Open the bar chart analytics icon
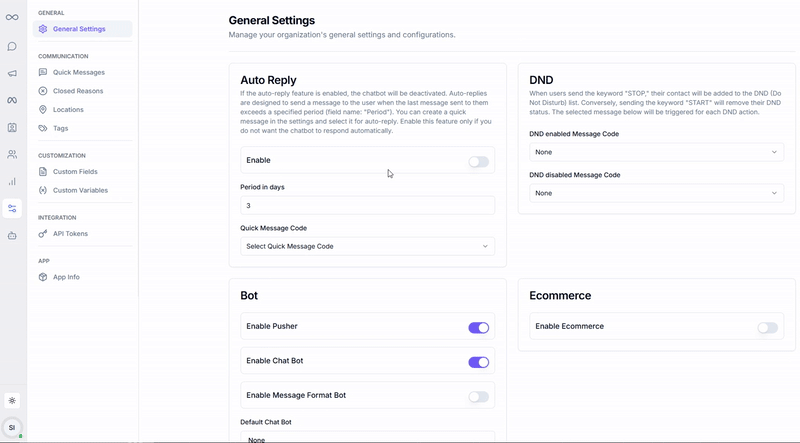 point(12,181)
